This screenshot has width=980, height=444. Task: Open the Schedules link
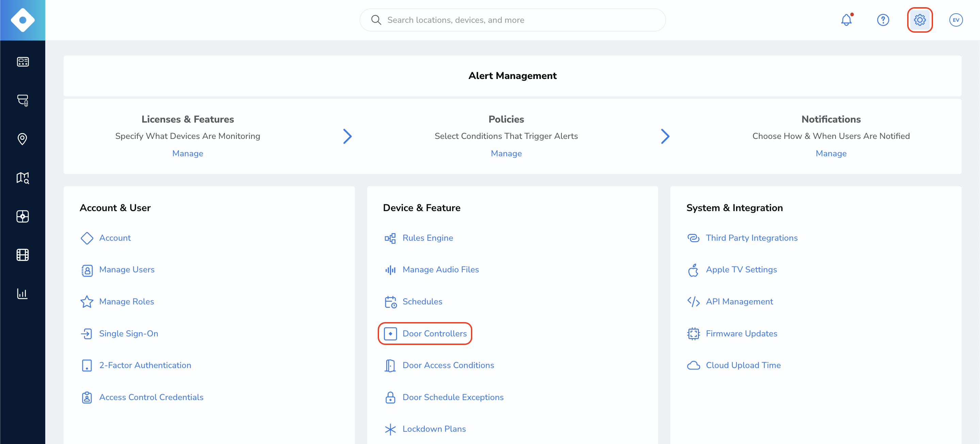pos(422,302)
